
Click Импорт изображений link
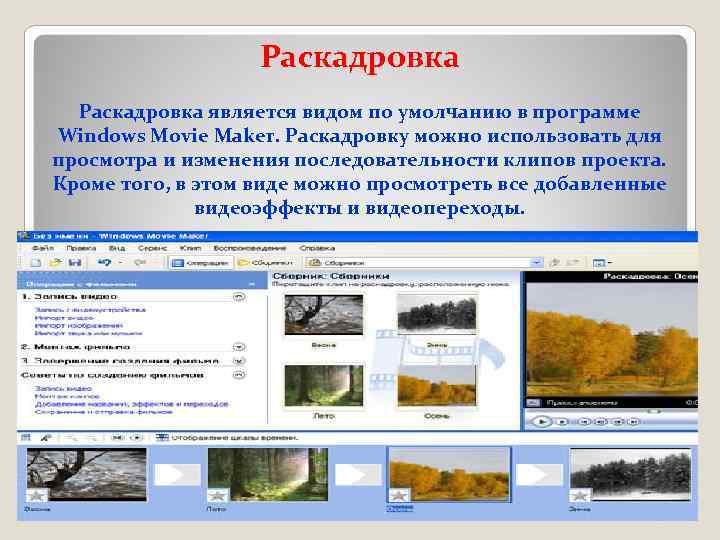tap(79, 326)
